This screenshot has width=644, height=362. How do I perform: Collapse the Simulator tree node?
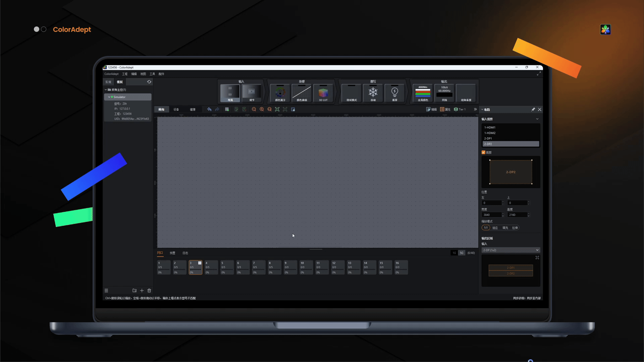(109, 97)
